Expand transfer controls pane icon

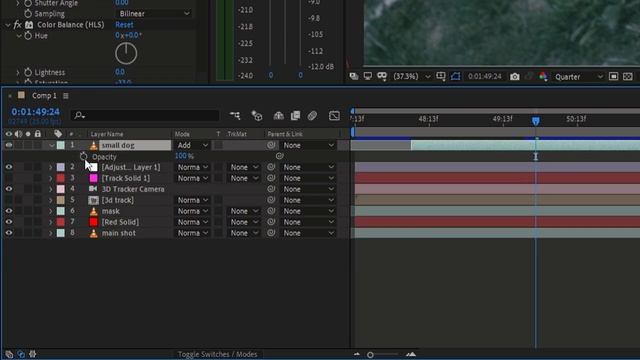[x=21, y=354]
